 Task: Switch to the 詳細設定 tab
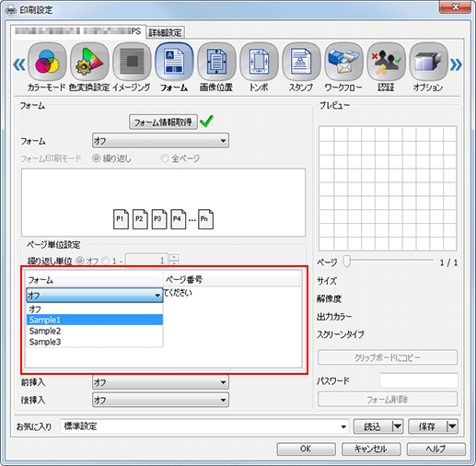point(165,32)
